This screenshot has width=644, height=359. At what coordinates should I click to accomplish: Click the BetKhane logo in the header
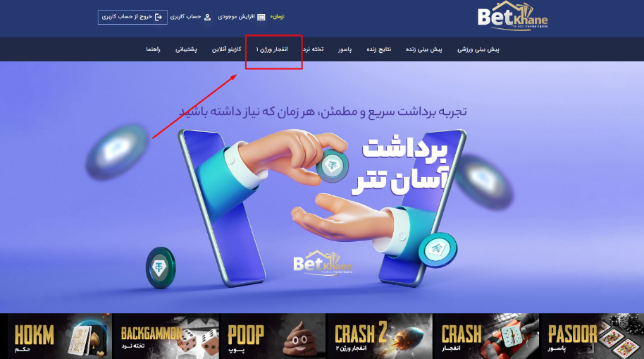512,16
